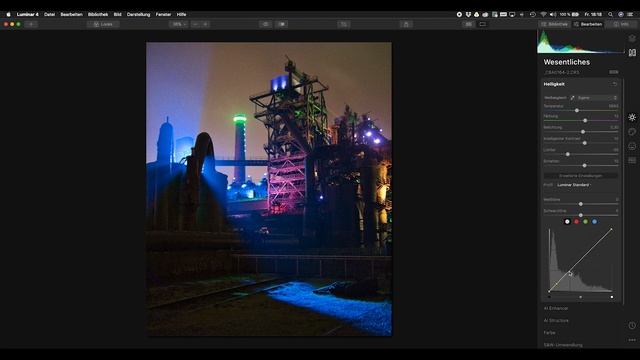Open the Fenster menu

[x=163, y=14]
